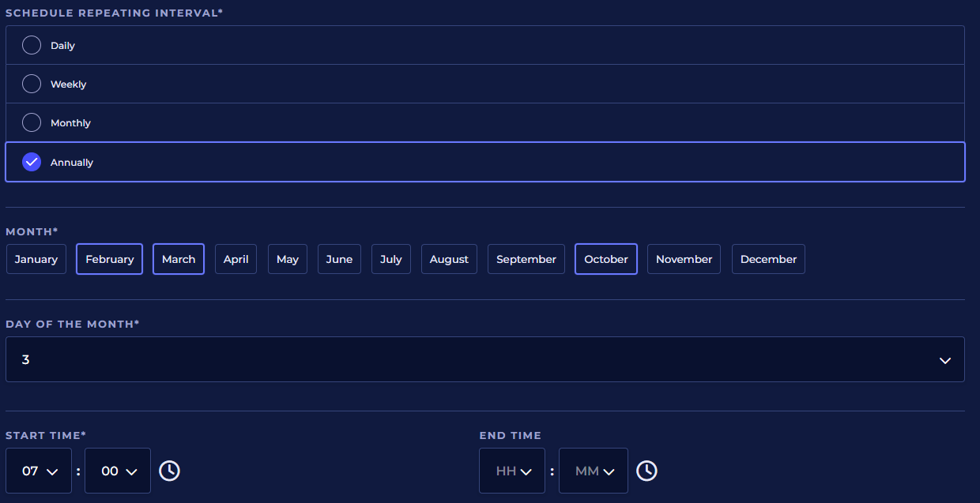Add September to selected months
This screenshot has width=980, height=503.
(526, 259)
